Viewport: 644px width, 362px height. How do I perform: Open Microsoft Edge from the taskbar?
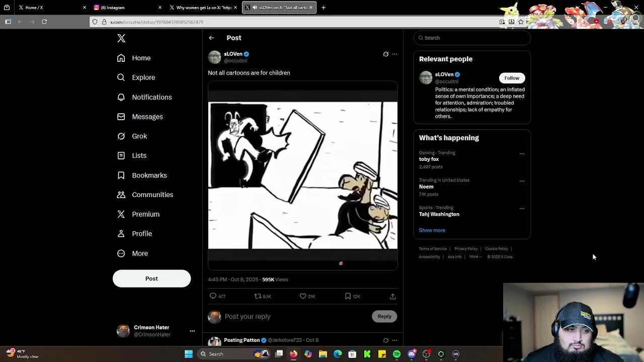[x=338, y=354]
